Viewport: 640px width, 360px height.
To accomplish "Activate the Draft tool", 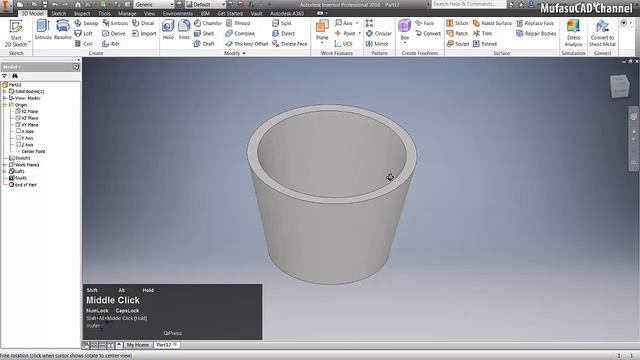I will point(204,44).
